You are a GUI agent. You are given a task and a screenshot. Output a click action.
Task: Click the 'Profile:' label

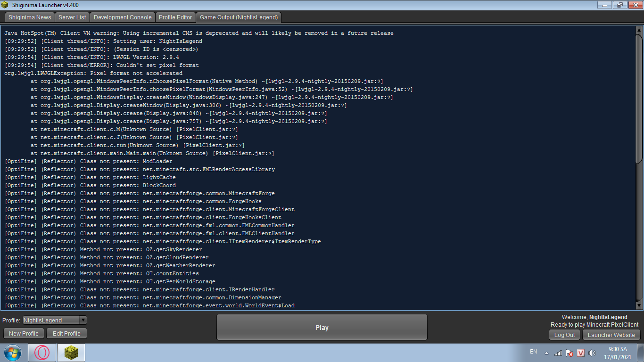[x=11, y=321]
